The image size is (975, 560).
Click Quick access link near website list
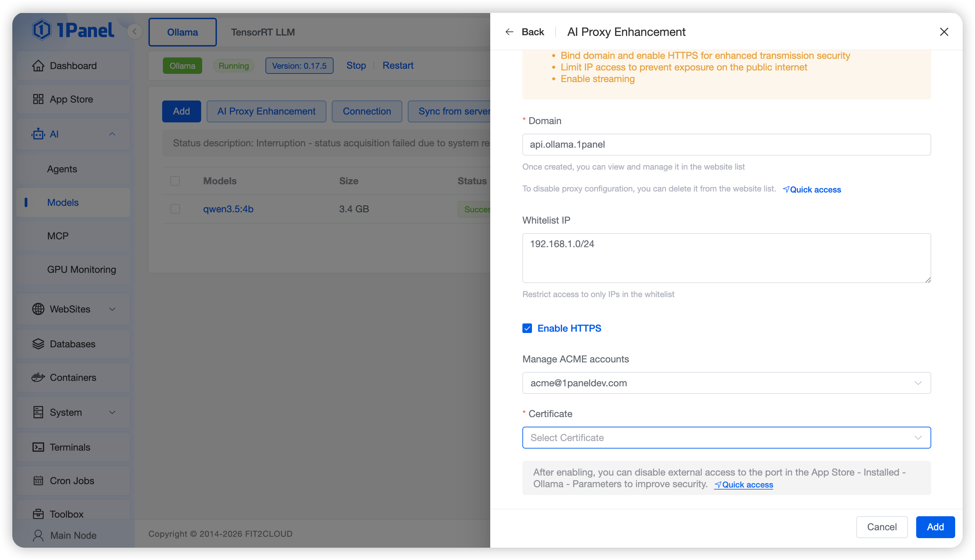coord(812,190)
